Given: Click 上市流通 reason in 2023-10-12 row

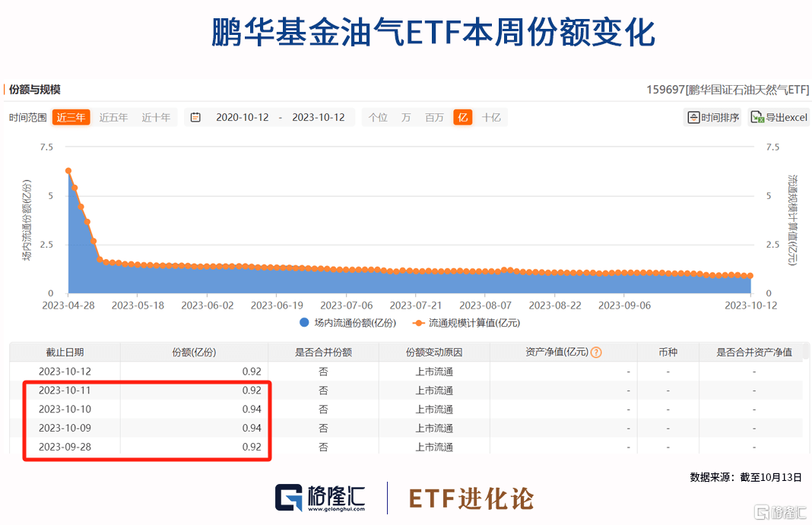Looking at the screenshot, I should tap(434, 372).
